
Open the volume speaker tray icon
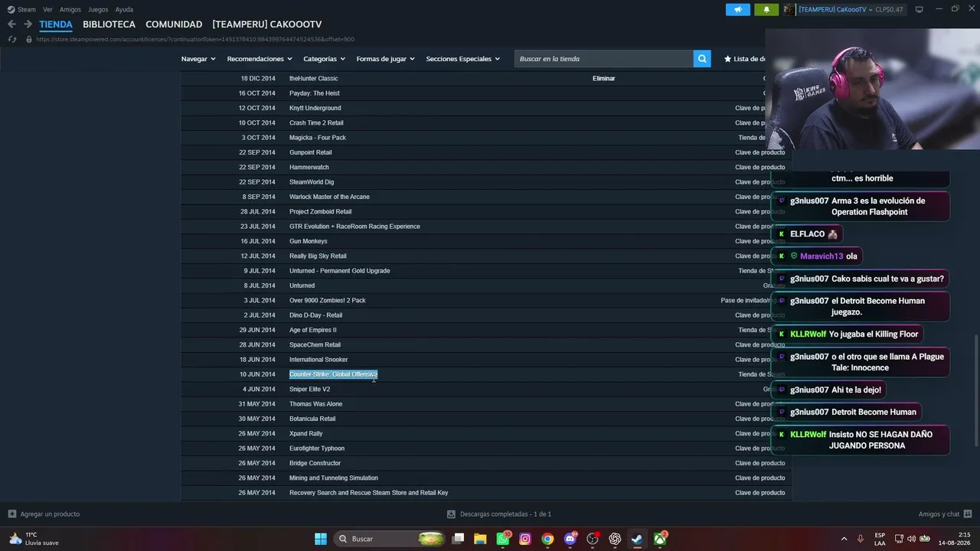pyautogui.click(x=912, y=539)
